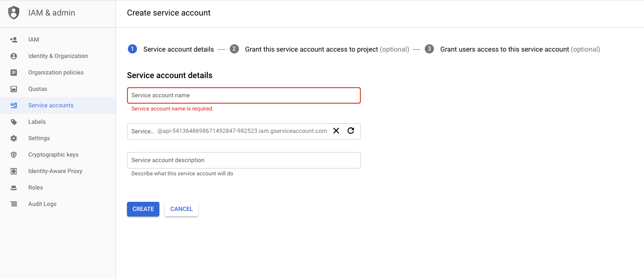644x279 pixels.
Task: Click the Identity-Aware Proxy icon
Action: click(14, 171)
